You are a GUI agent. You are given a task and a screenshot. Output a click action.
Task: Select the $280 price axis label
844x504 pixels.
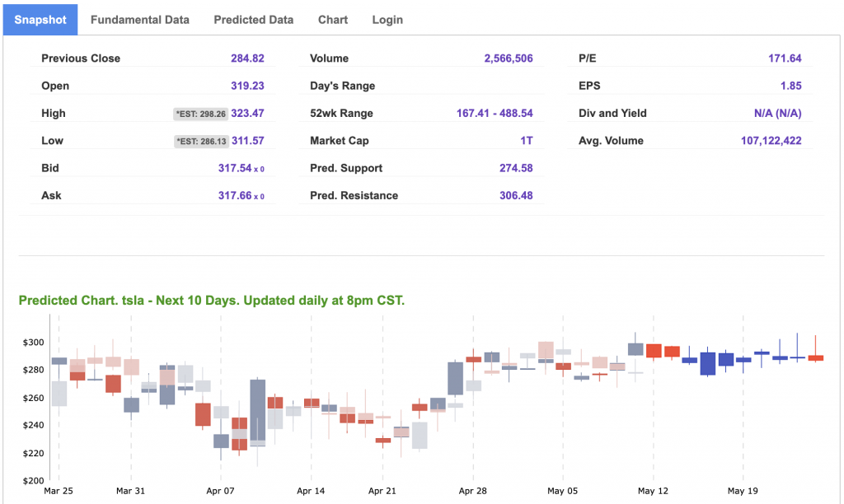click(33, 370)
